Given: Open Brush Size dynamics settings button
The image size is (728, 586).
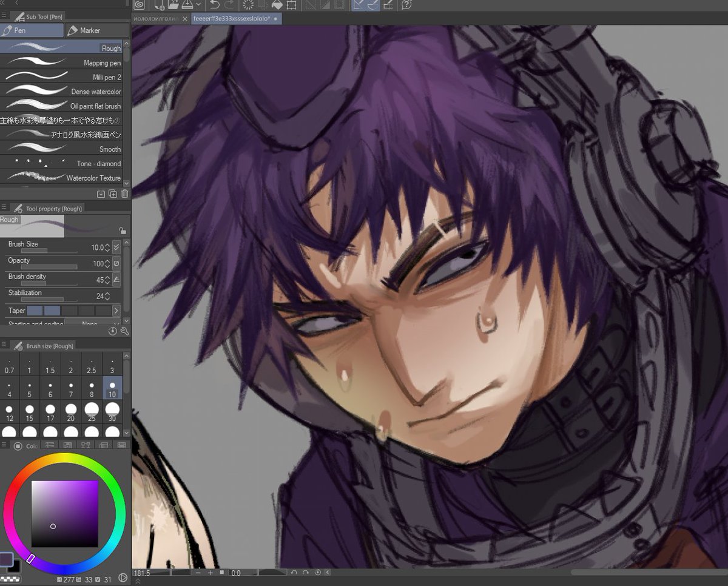Looking at the screenshot, I should 116,248.
